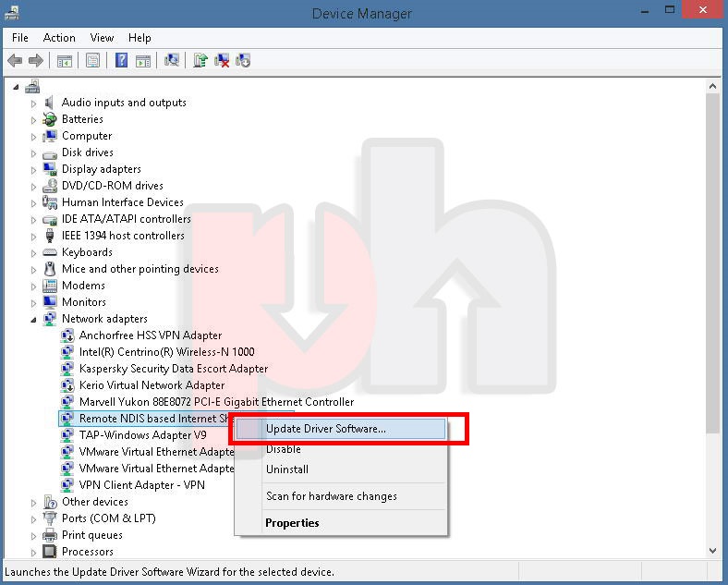This screenshot has width=728, height=585.
Task: Click the Disable device toolbar icon
Action: [243, 61]
